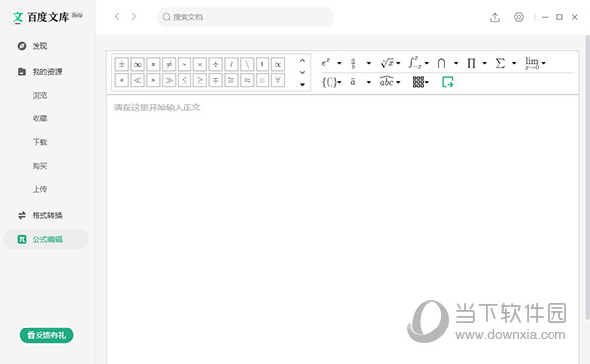Insert the not-equal symbol

tap(169, 65)
